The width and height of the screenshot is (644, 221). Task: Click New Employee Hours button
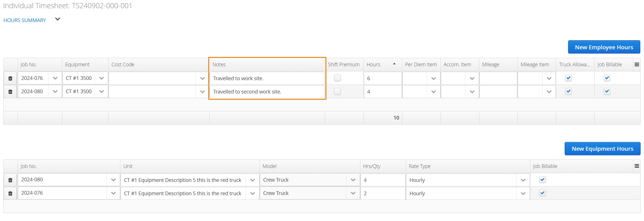pyautogui.click(x=604, y=47)
